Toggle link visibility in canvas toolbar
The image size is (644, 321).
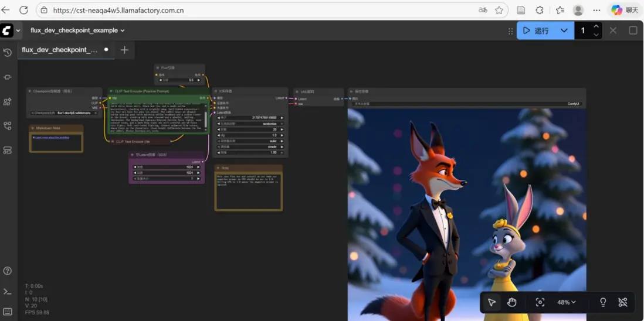(623, 302)
